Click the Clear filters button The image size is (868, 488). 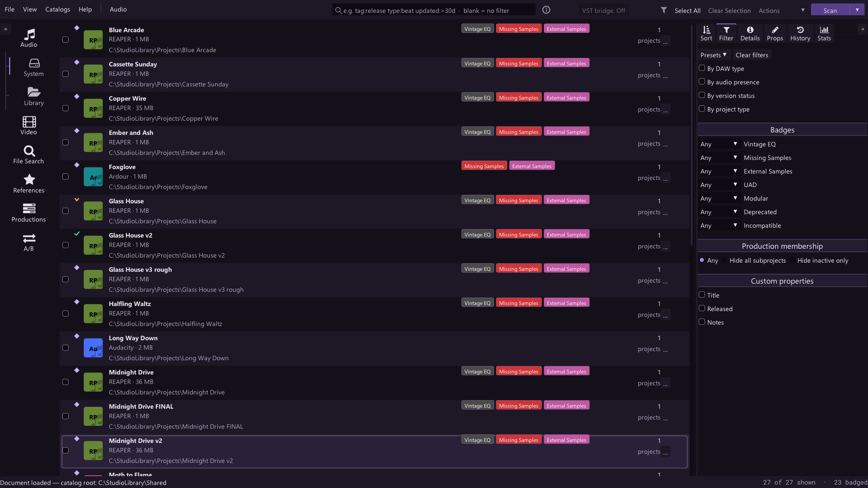[752, 55]
